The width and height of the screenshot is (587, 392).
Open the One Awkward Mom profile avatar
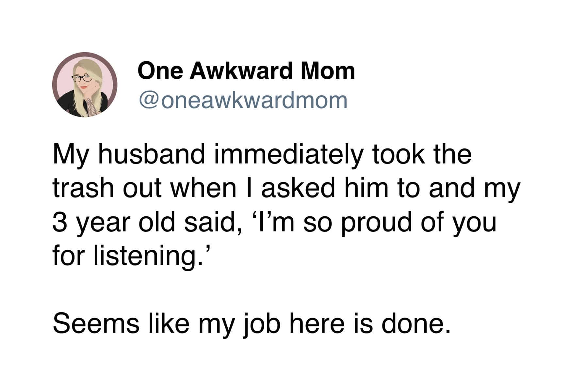coord(85,85)
